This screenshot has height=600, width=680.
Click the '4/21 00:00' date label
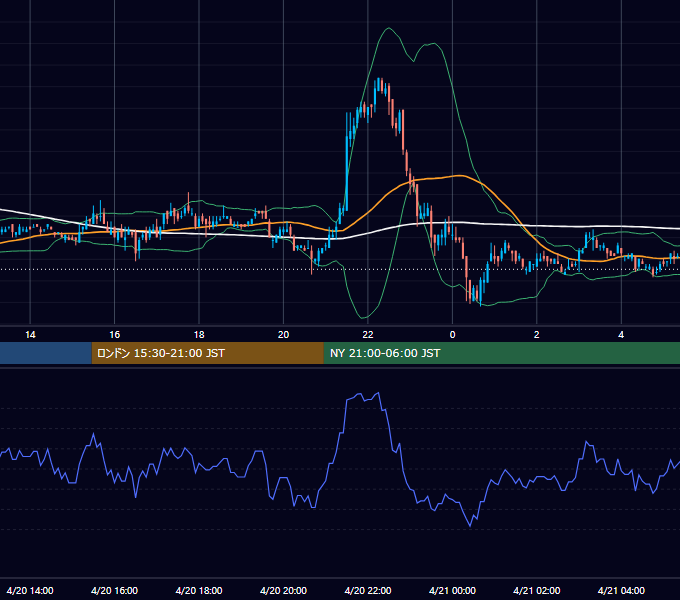tap(452, 590)
